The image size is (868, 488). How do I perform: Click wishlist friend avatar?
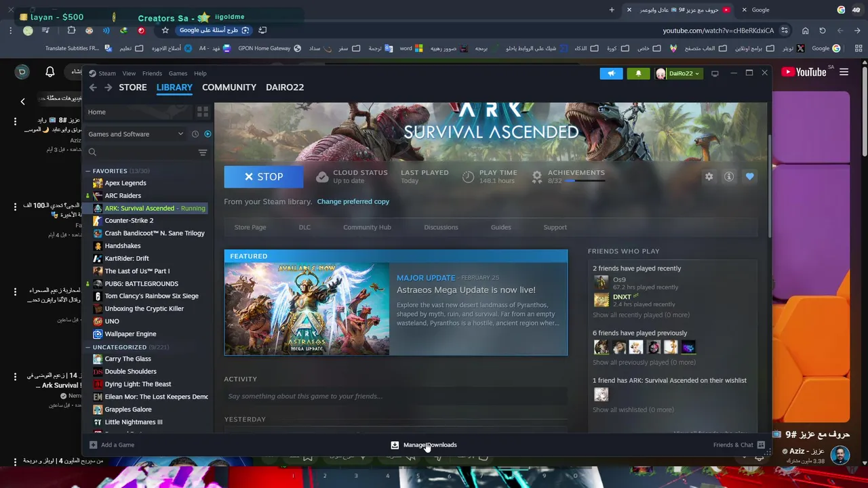coord(601,394)
